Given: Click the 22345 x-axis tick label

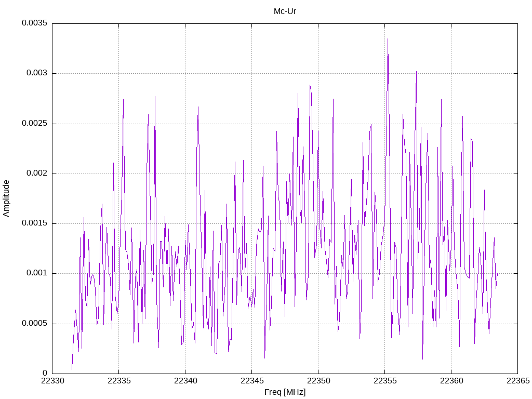Looking at the screenshot, I should pyautogui.click(x=252, y=381).
